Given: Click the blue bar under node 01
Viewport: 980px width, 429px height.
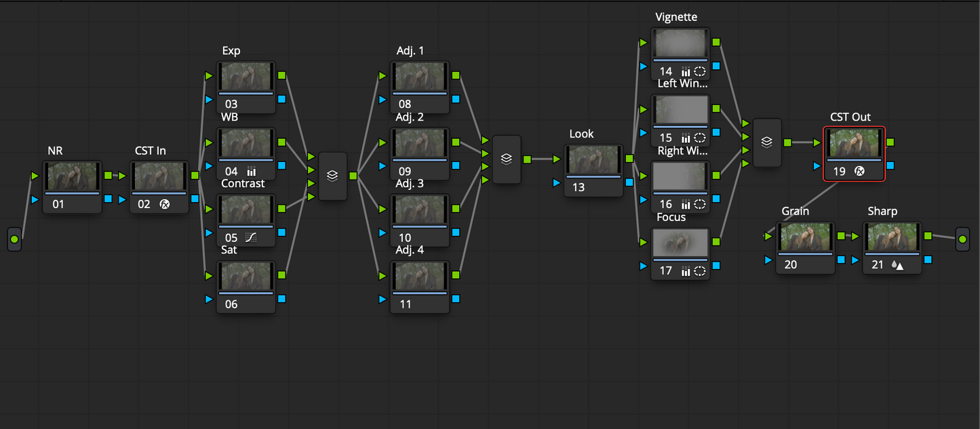Looking at the screenshot, I should coord(72,195).
